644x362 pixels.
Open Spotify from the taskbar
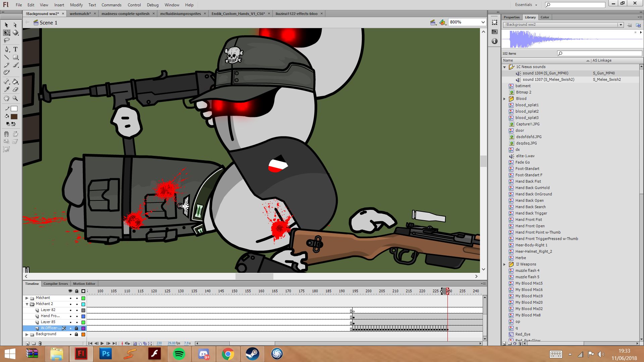pyautogui.click(x=179, y=354)
